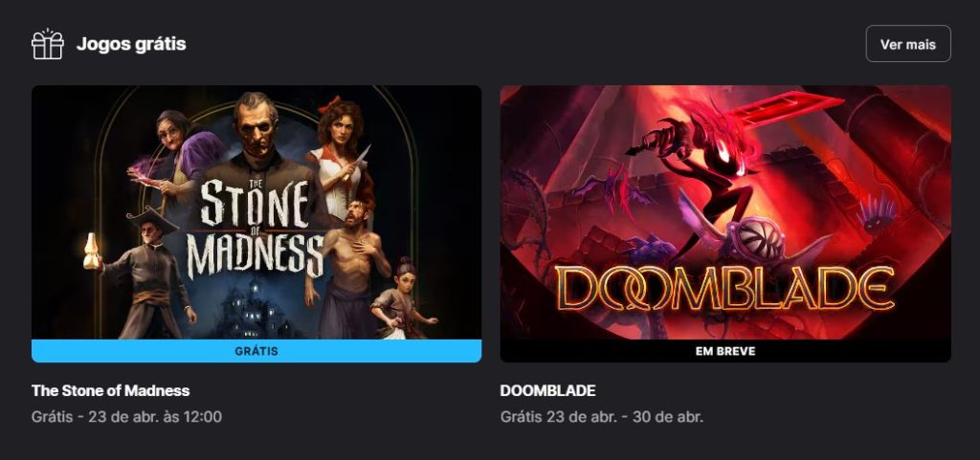Open the DOOMBLADE cover art
Screen dimensions: 980x460
725,212
